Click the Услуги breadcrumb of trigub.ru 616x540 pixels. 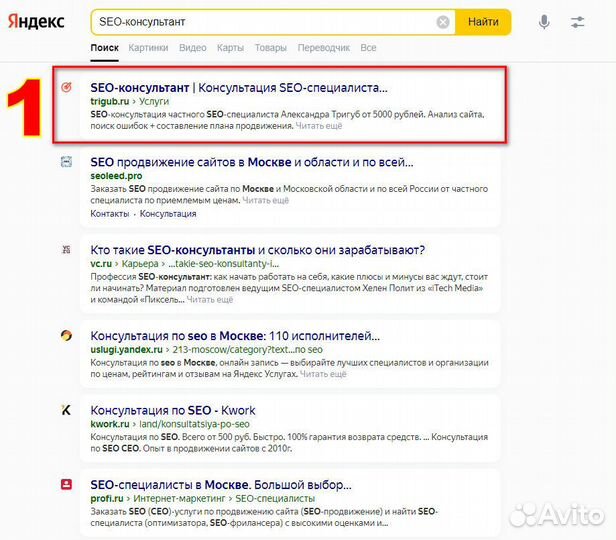tap(154, 101)
